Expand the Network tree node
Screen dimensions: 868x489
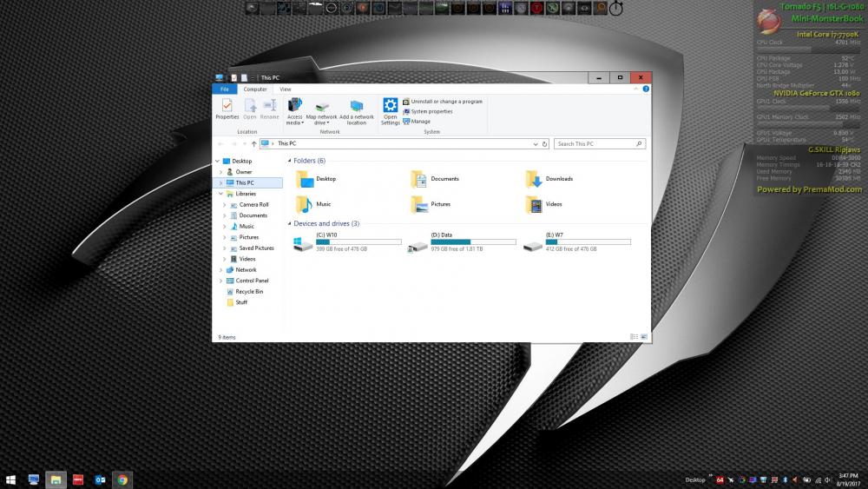[224, 270]
